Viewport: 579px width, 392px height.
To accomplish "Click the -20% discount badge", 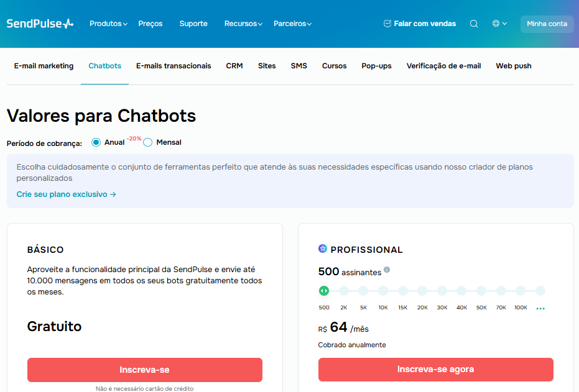I will (x=134, y=139).
